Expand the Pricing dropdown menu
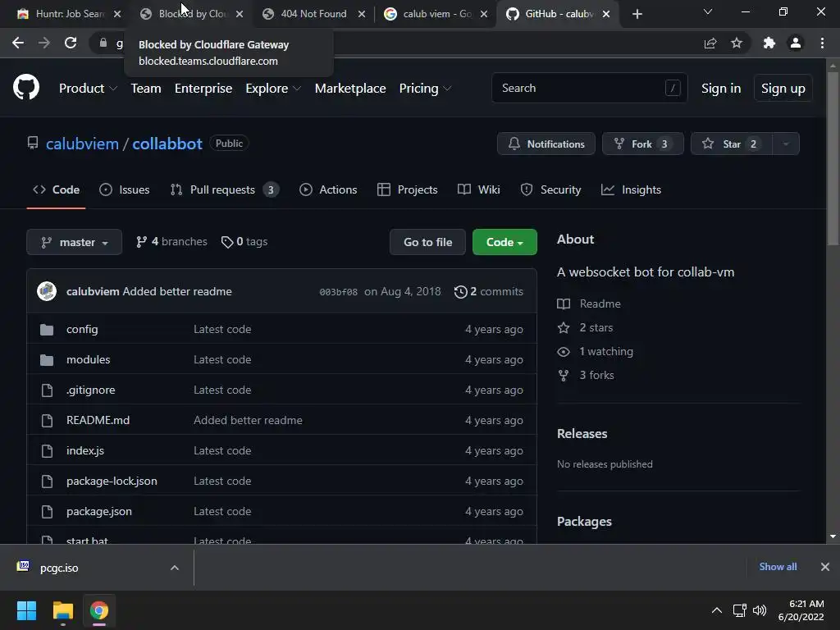Viewport: 840px width, 630px height. (x=425, y=89)
